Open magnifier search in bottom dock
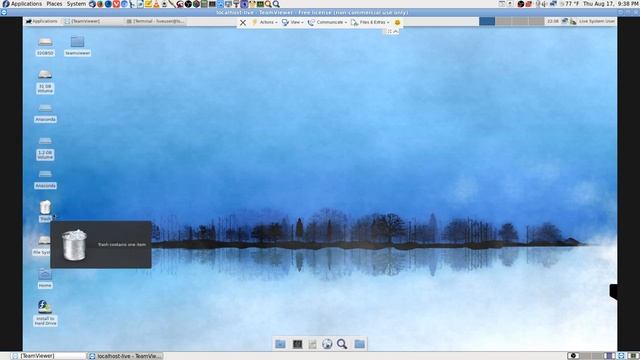The image size is (640, 360). [x=342, y=344]
